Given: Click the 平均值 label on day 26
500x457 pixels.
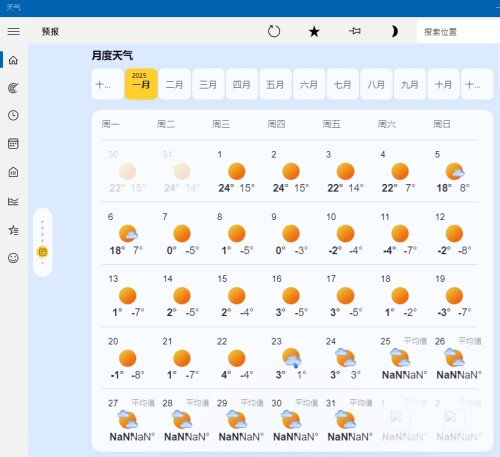Looking at the screenshot, I should [470, 341].
